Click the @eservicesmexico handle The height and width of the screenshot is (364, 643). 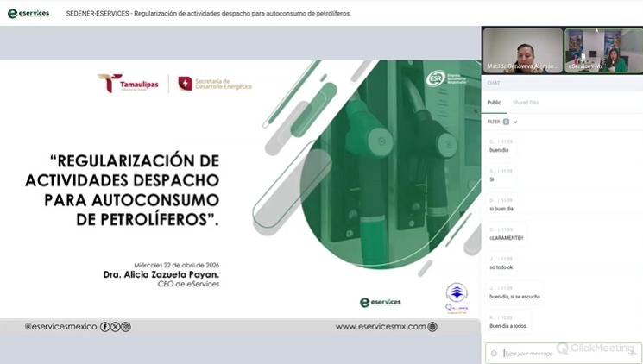60,327
